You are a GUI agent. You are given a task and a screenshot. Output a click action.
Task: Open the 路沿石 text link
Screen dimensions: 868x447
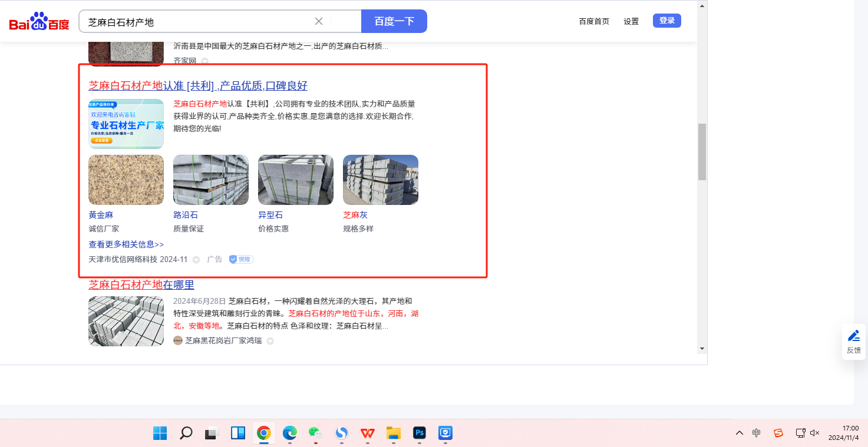(x=186, y=215)
